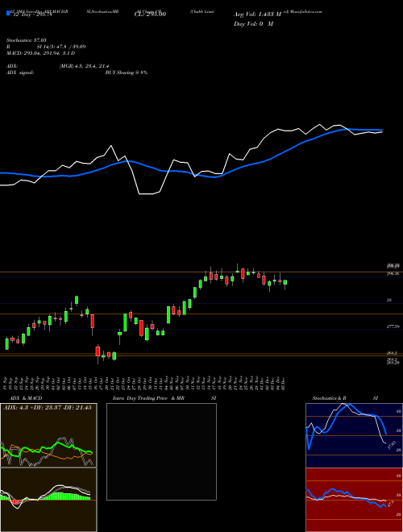Click 'SI 14/3: 47.8 / 39.69' reading
403x532 pixels.
tap(61, 47)
